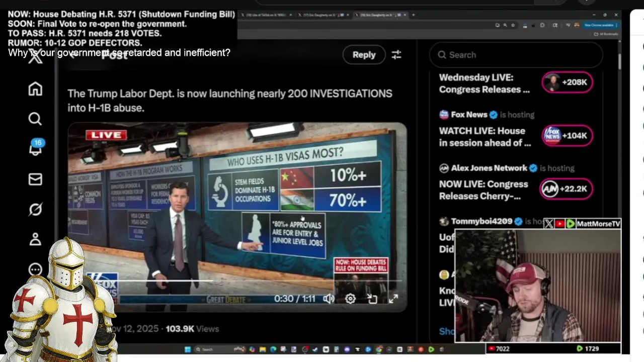Click the page scrollbar on right side

pyautogui.click(x=620, y=60)
